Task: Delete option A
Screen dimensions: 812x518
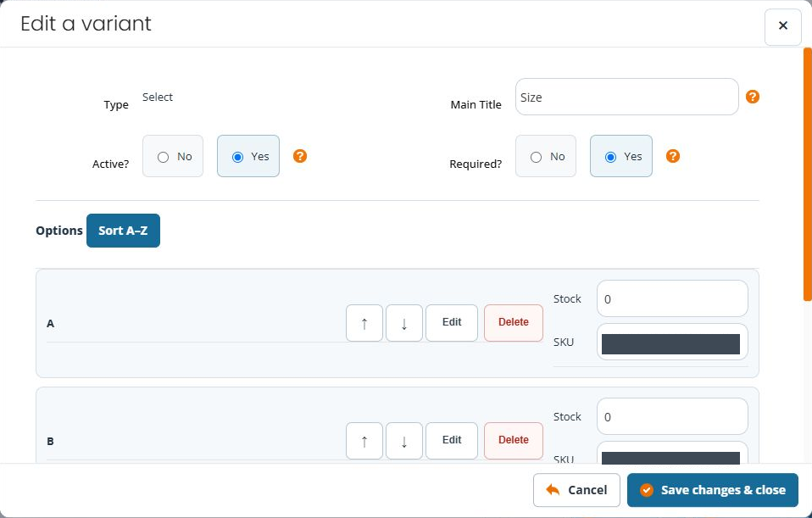Action: pos(514,323)
